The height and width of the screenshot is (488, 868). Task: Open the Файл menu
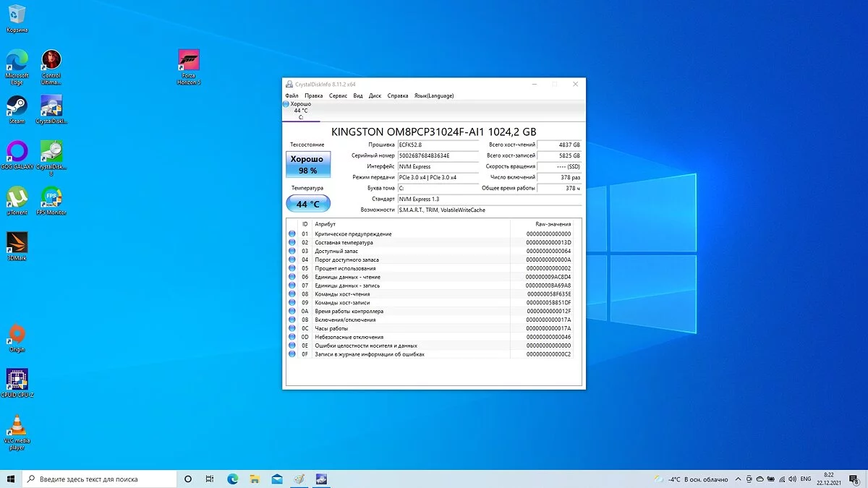click(x=292, y=95)
